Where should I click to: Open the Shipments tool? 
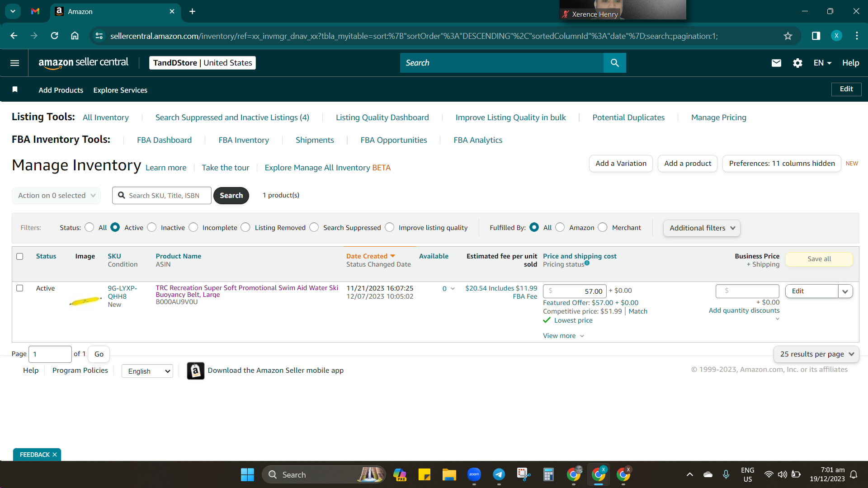pyautogui.click(x=315, y=140)
